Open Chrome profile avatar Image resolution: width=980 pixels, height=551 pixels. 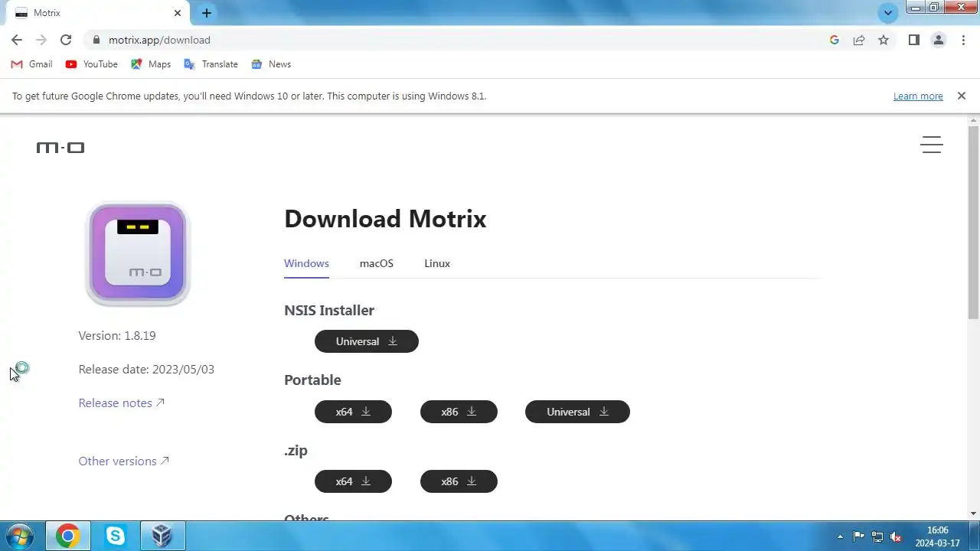(x=938, y=40)
